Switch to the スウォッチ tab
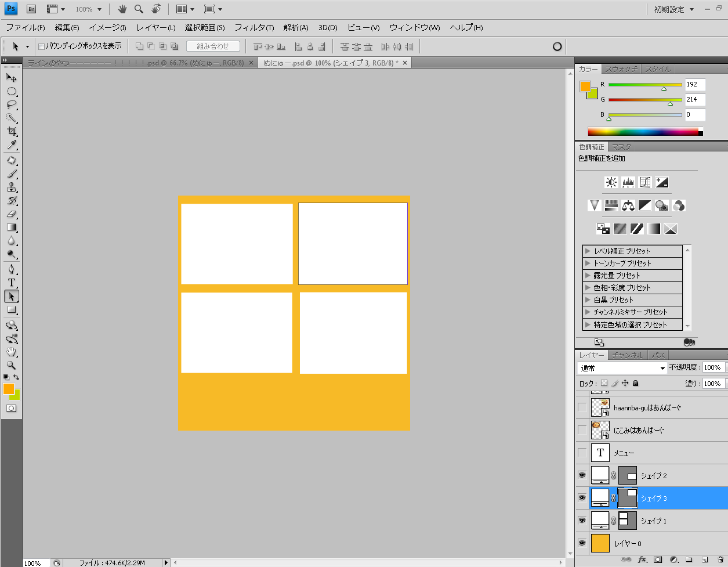Screen dimensions: 728x567 coord(621,69)
